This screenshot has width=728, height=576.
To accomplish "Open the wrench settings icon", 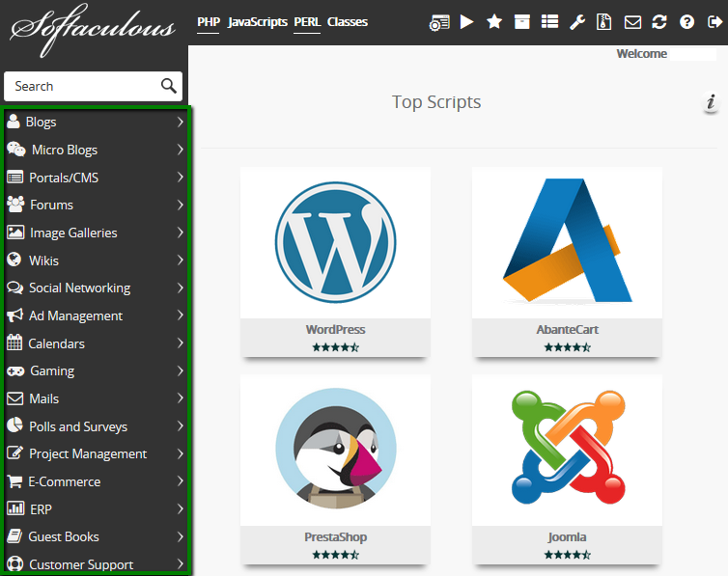I will [577, 22].
